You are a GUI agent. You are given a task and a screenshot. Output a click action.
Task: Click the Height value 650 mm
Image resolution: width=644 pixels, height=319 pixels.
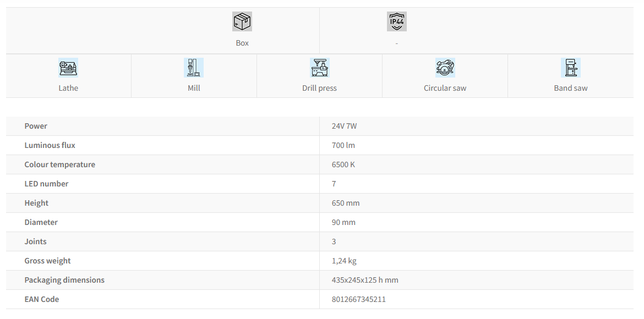coord(346,203)
